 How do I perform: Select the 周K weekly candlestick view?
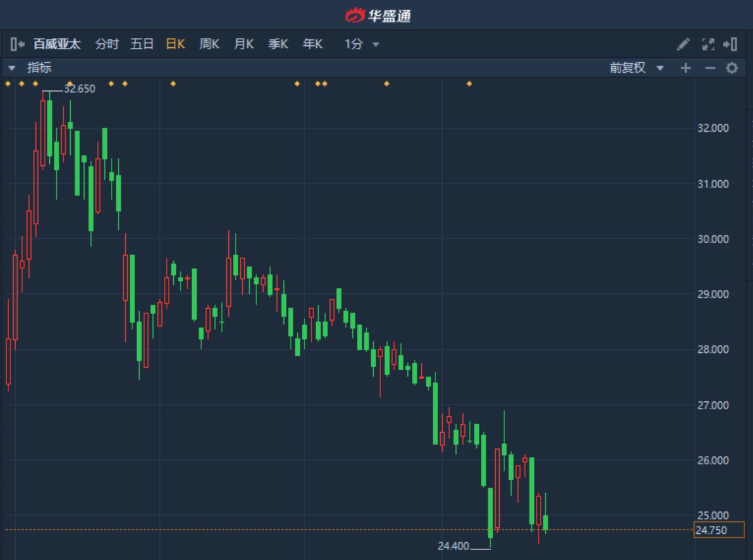(209, 45)
